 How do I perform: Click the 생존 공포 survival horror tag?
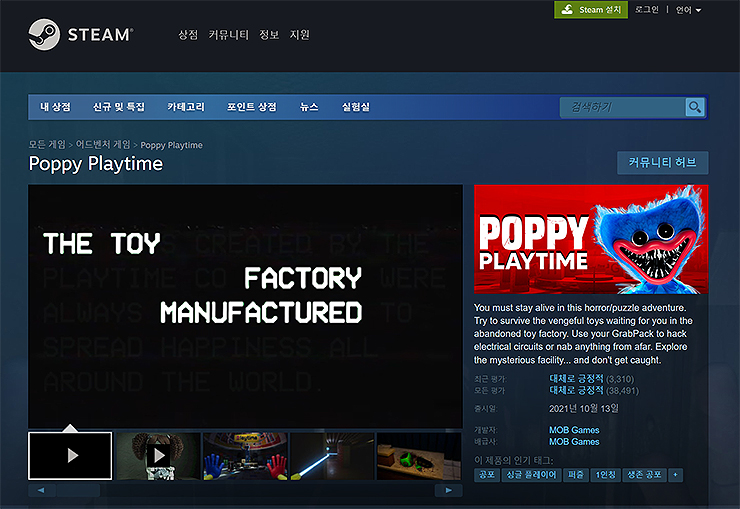645,475
